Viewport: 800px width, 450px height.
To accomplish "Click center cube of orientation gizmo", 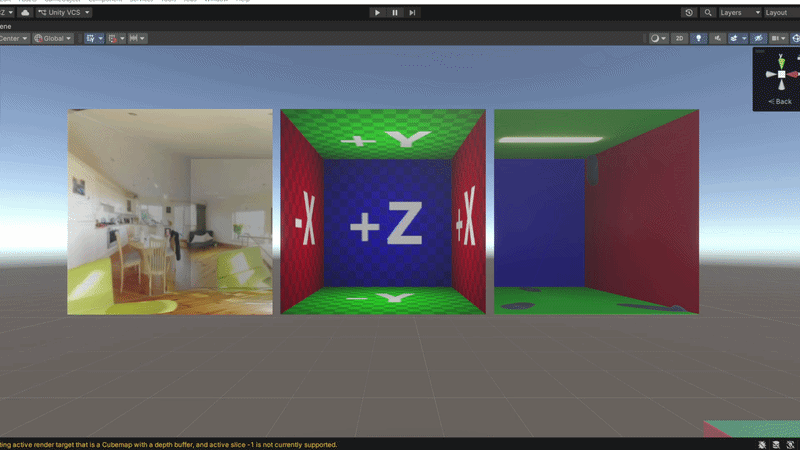I will coord(781,74).
